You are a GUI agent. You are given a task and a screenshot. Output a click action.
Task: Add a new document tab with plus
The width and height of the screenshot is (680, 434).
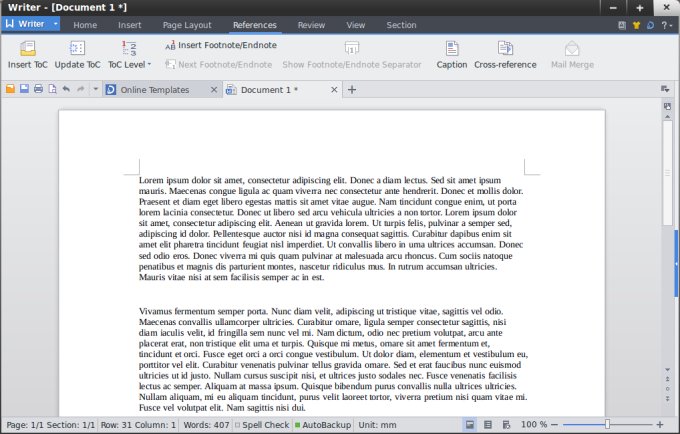(352, 90)
